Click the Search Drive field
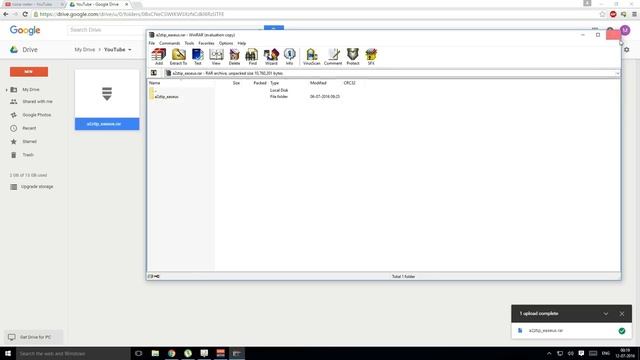 (x=163, y=30)
